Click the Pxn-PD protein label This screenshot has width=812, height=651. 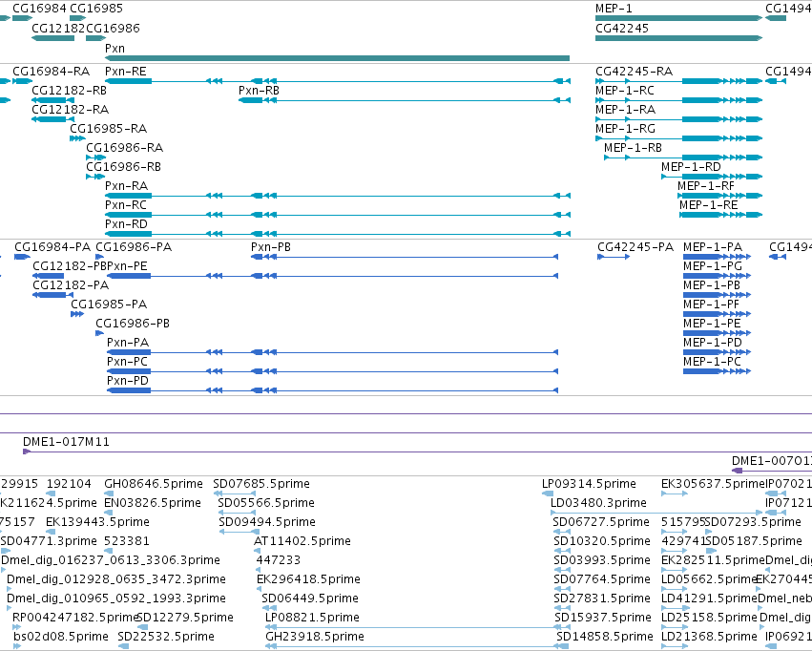tap(128, 381)
